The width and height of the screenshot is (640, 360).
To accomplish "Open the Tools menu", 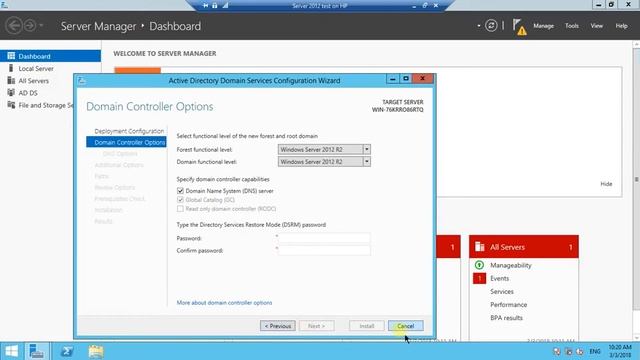I will (x=571, y=26).
